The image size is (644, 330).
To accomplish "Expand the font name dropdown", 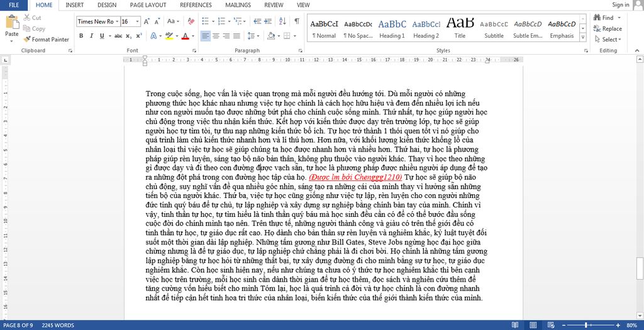I will pos(117,21).
